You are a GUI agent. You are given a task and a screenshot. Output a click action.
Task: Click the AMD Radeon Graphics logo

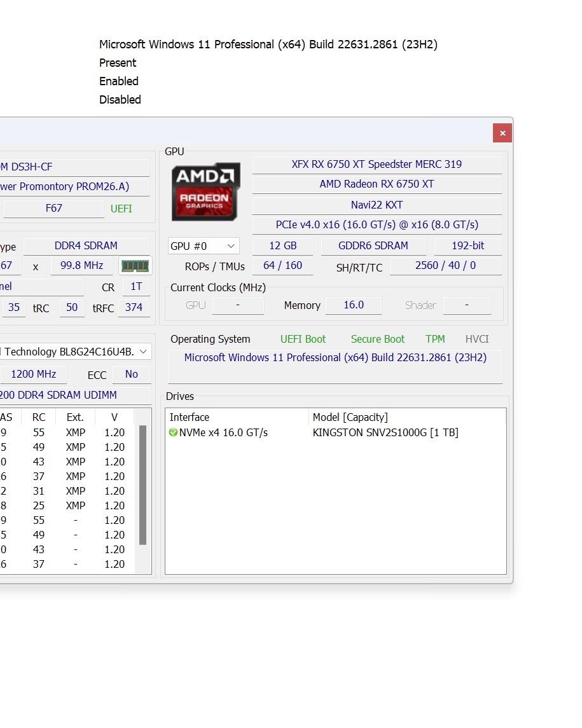(205, 191)
